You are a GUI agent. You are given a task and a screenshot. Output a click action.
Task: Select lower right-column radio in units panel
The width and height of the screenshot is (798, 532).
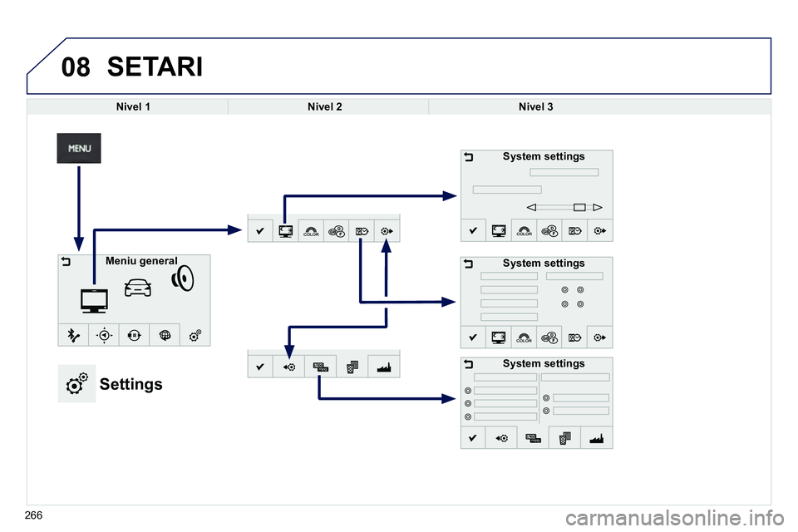click(546, 411)
